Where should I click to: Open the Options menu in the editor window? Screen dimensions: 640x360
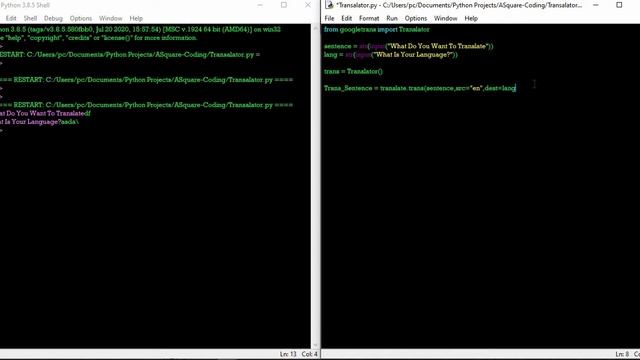click(416, 18)
